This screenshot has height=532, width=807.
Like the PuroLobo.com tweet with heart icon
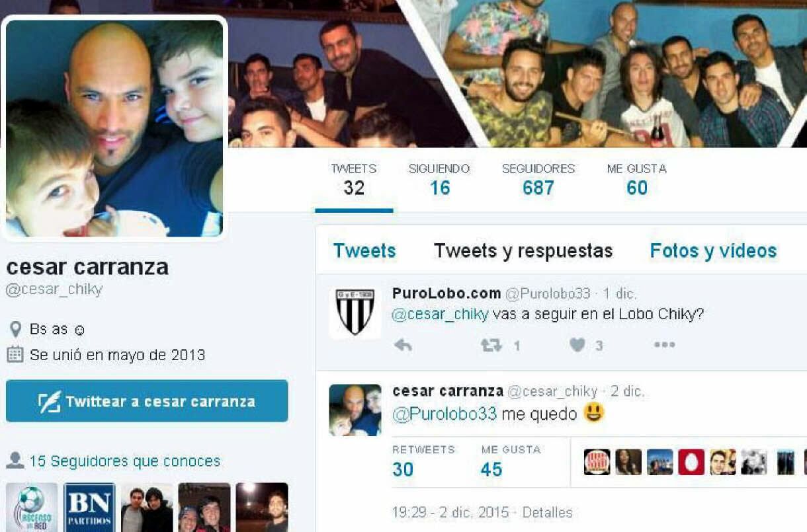[577, 345]
